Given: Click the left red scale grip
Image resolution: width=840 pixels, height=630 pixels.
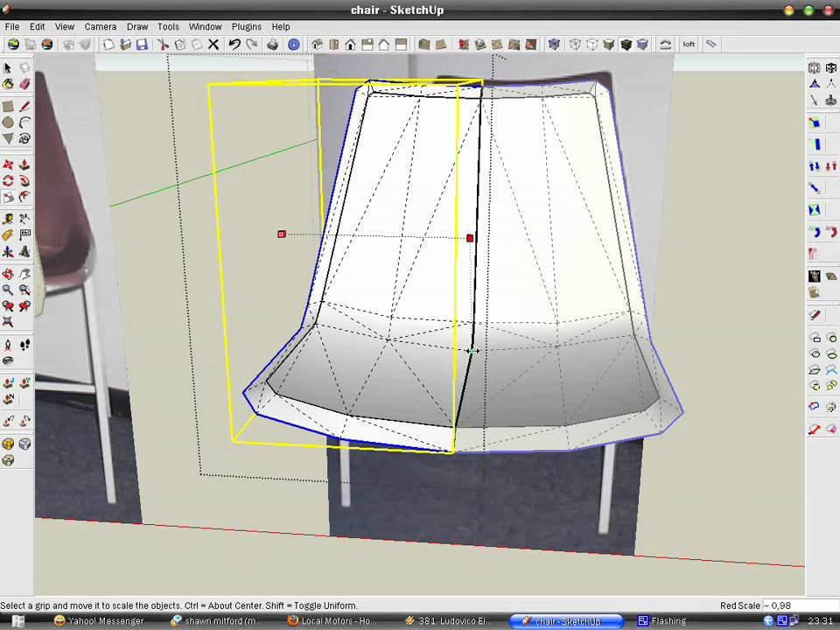Looking at the screenshot, I should click(x=282, y=234).
